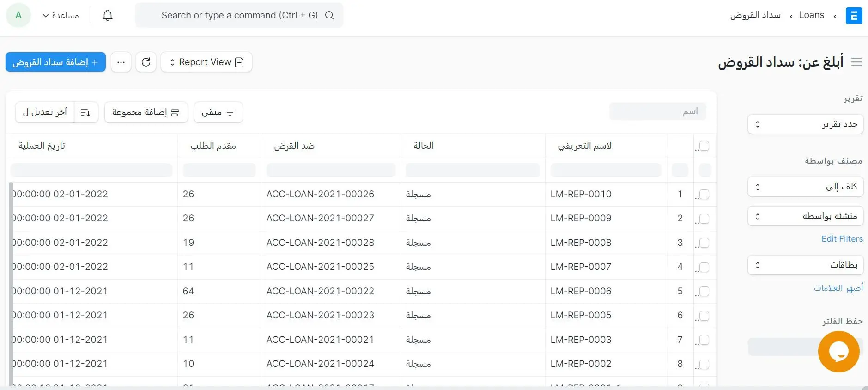
Task: Go to سداد القروض breadcrumb
Action: pyautogui.click(x=755, y=15)
